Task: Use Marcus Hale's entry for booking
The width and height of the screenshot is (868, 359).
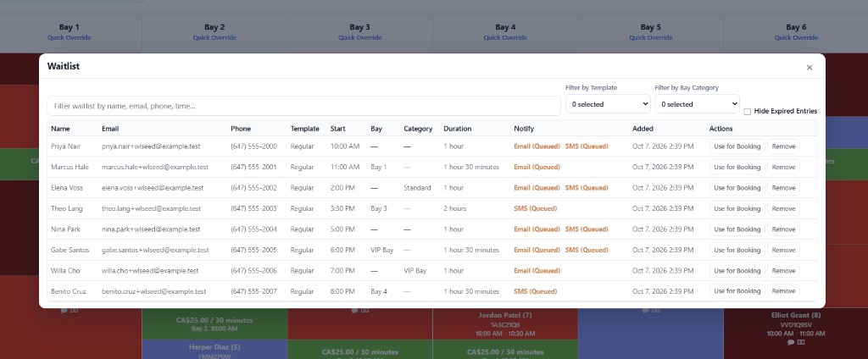Action: (737, 167)
